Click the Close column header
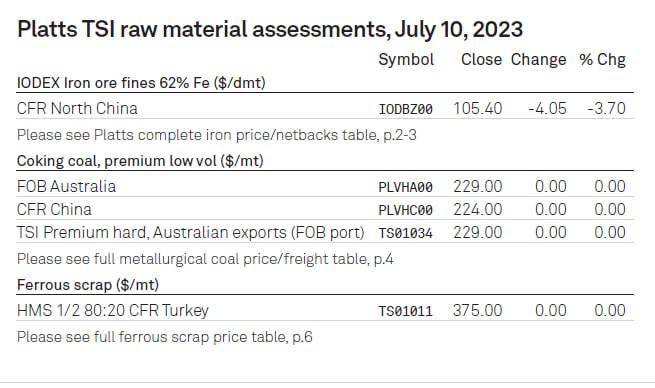Viewport: 655px width, 388px height. [481, 60]
